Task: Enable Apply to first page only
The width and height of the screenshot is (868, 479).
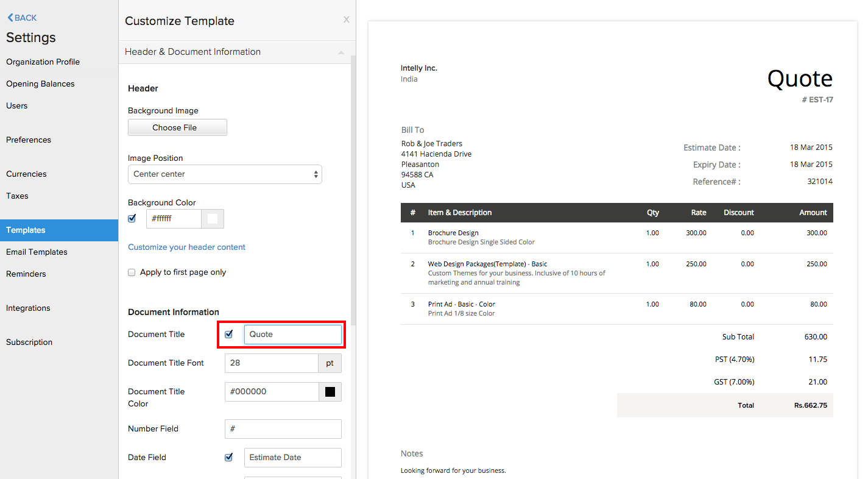Action: click(x=132, y=272)
